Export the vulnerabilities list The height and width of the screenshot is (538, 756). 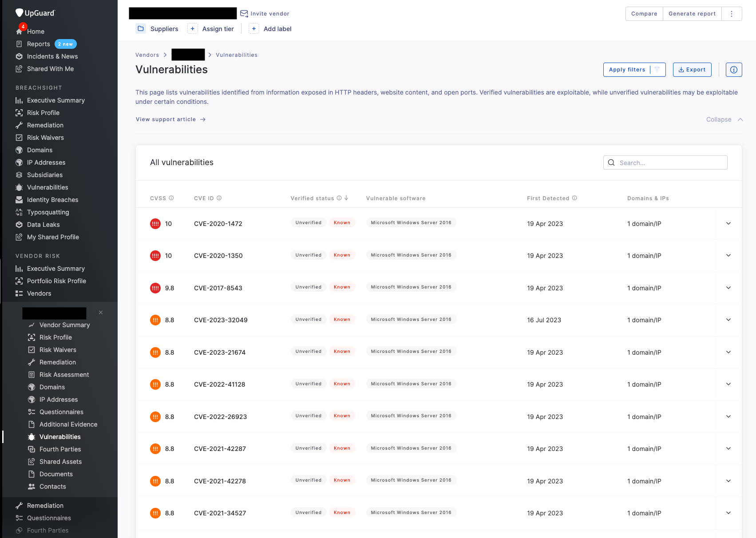[692, 70]
